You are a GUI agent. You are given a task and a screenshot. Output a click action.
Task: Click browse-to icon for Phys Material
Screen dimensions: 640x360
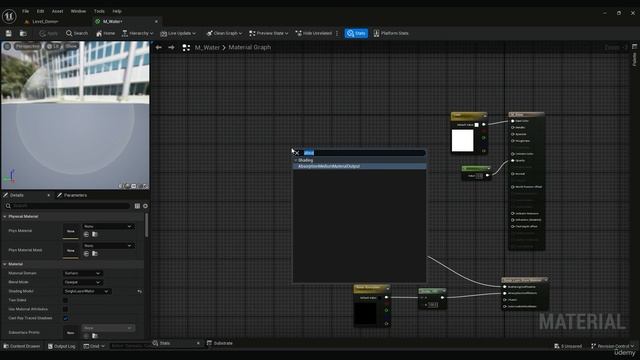click(95, 235)
